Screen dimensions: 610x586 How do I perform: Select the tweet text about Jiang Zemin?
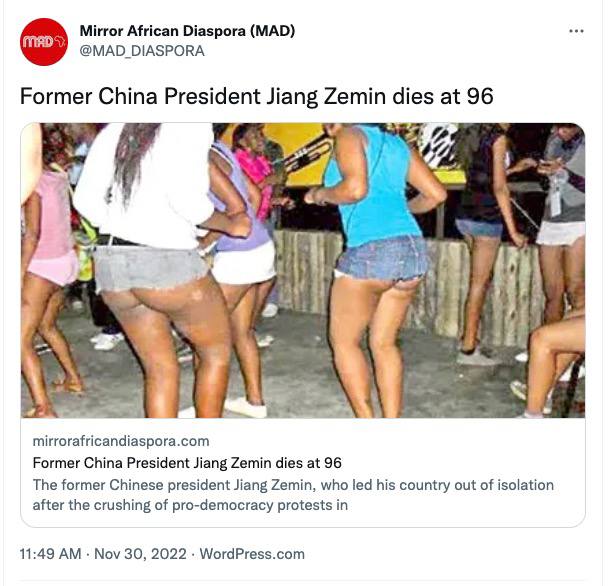(257, 96)
